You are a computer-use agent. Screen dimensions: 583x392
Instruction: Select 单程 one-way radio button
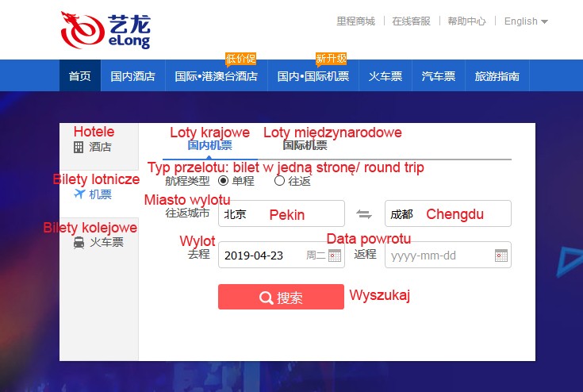point(223,181)
